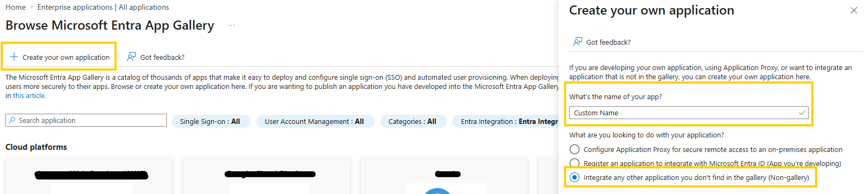Viewport: 868px width, 194px height.
Task: Click 'What are you looking to do' question text
Action: tap(647, 135)
